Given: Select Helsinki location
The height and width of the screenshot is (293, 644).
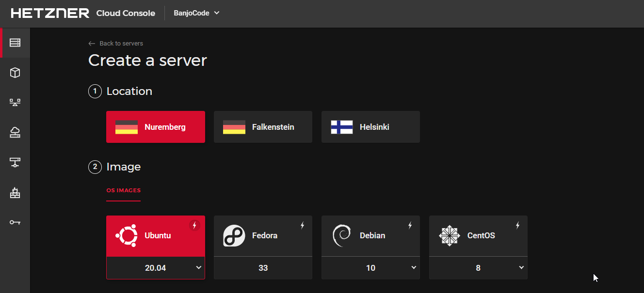Looking at the screenshot, I should (371, 127).
